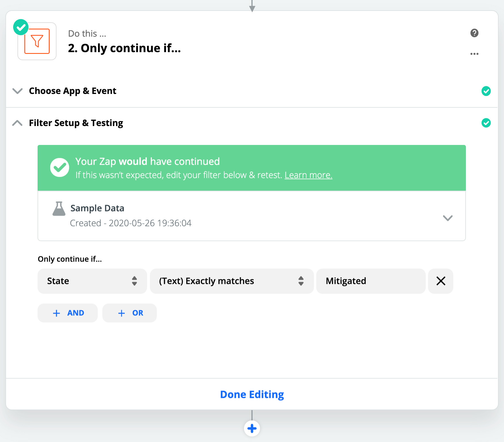Image resolution: width=504 pixels, height=442 pixels.
Task: Add an OR condition
Action: 130,313
